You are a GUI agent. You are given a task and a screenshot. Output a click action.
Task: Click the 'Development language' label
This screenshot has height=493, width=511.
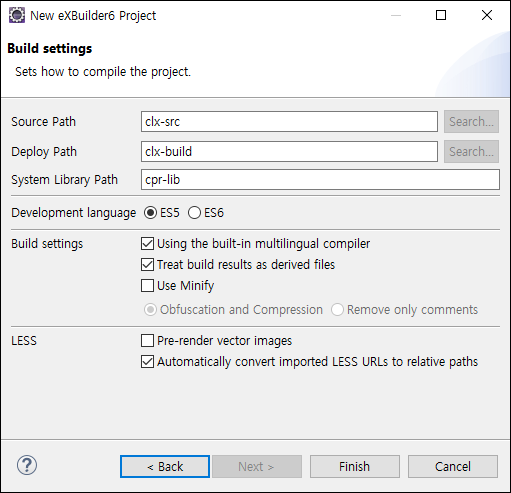tap(74, 213)
